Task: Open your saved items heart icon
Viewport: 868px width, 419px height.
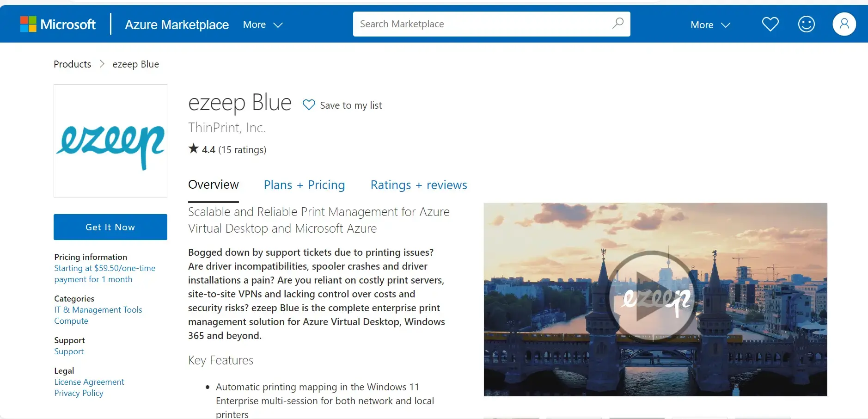Action: 770,24
